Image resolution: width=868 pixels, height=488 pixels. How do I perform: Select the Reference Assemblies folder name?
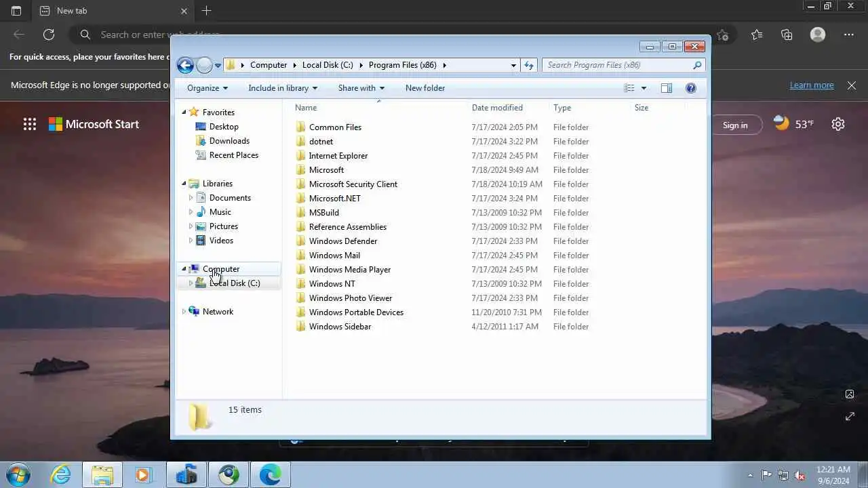(348, 227)
